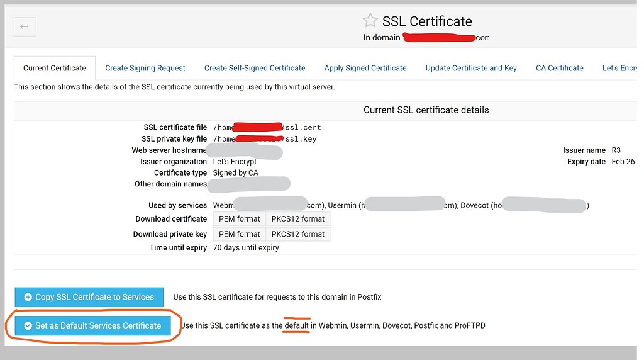
Task: Download private key in PEM format
Action: [x=240, y=234]
